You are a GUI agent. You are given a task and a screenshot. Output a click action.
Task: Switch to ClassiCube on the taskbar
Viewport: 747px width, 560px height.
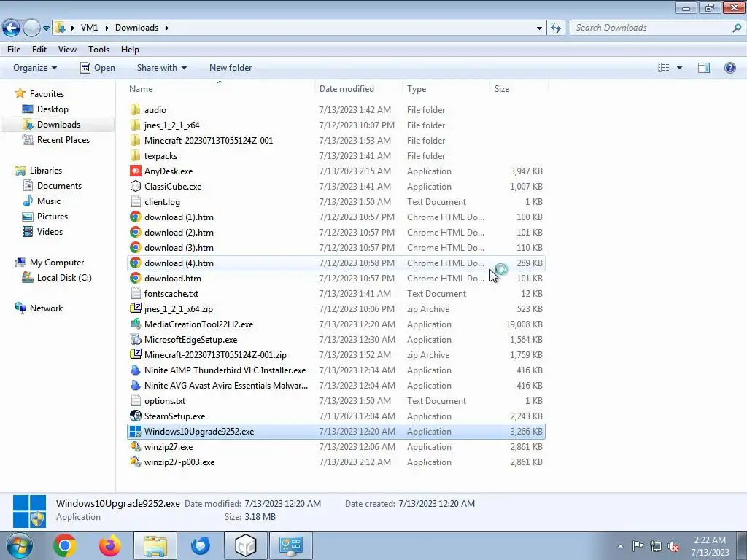pyautogui.click(x=246, y=545)
